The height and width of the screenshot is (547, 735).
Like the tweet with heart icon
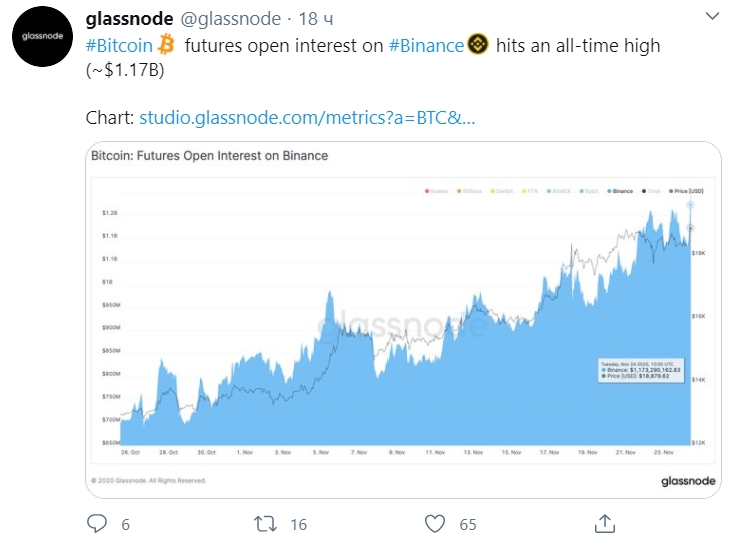pyautogui.click(x=435, y=524)
